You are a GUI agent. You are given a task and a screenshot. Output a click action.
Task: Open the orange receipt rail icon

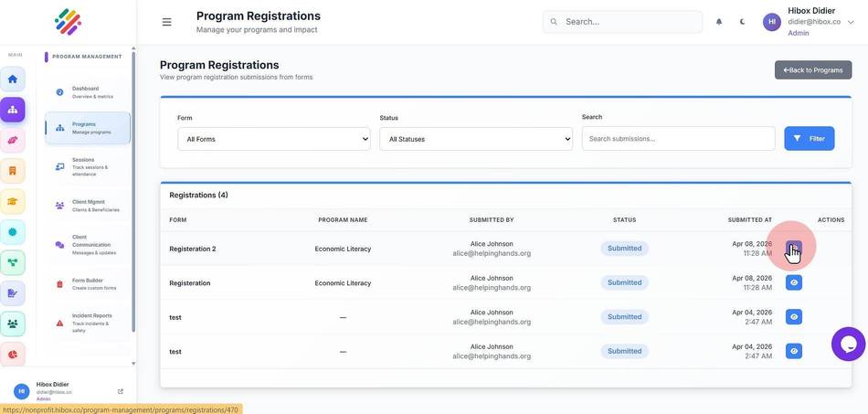(x=12, y=171)
